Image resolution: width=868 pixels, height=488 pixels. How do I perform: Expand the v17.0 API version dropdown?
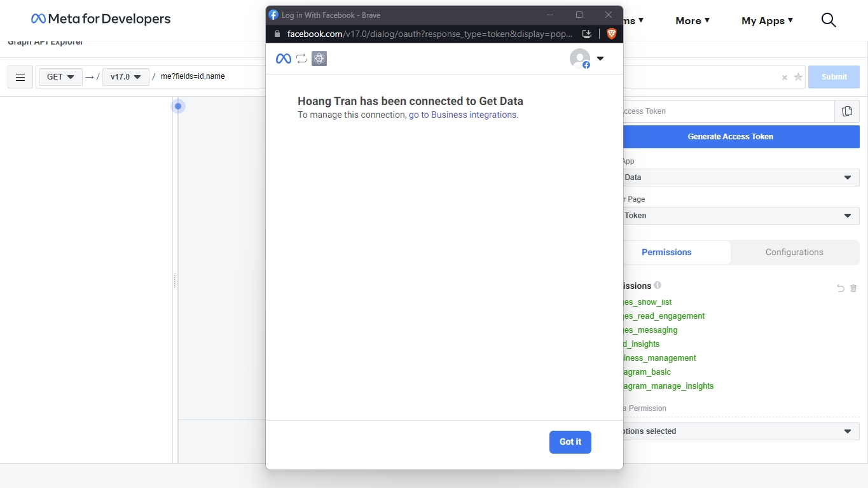pyautogui.click(x=125, y=77)
